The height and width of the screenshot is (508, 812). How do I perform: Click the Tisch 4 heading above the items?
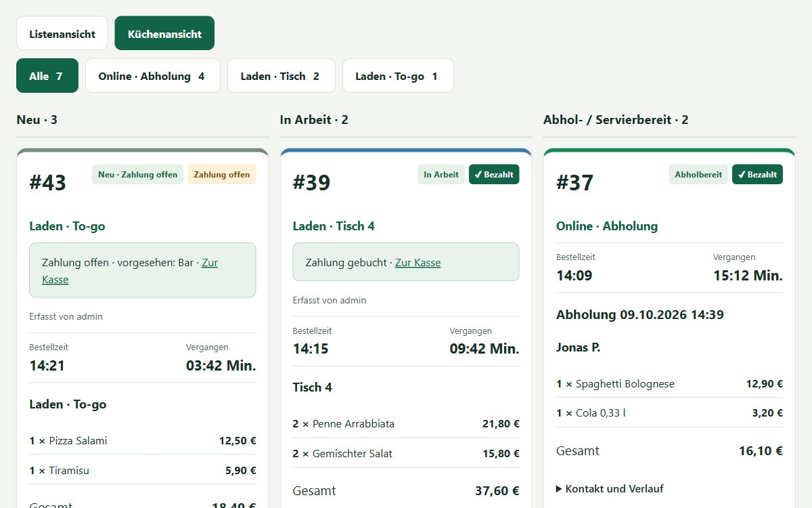[312, 387]
